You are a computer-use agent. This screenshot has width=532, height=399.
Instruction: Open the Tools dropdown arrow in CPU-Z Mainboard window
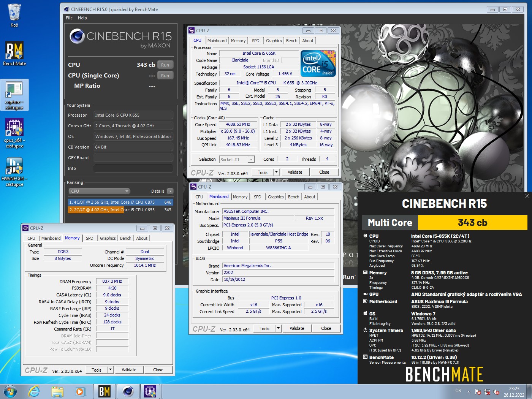278,328
